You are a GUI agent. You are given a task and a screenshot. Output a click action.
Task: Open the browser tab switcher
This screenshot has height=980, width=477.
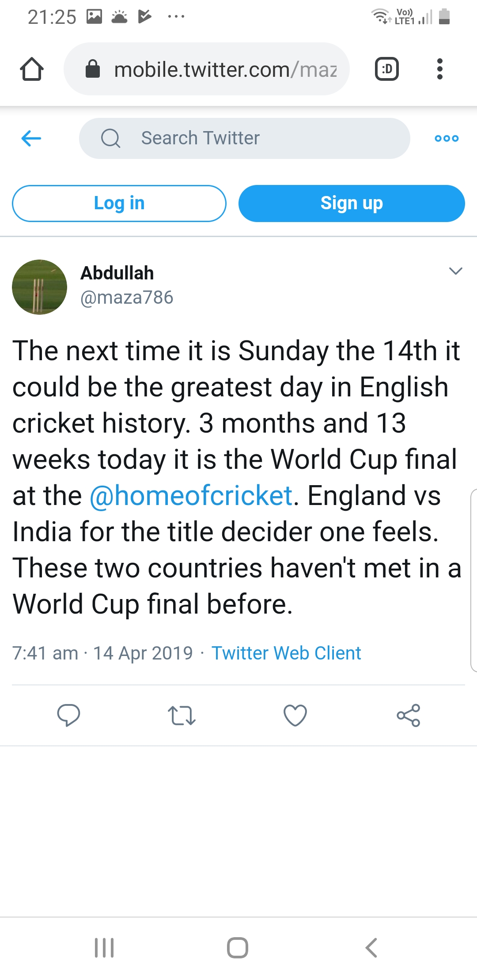tap(387, 69)
